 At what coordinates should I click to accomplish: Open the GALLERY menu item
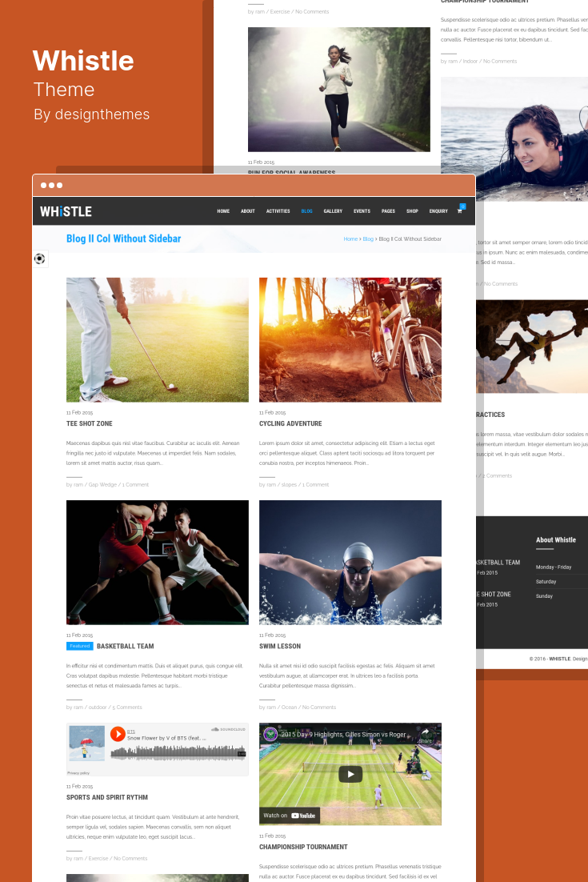tap(333, 211)
